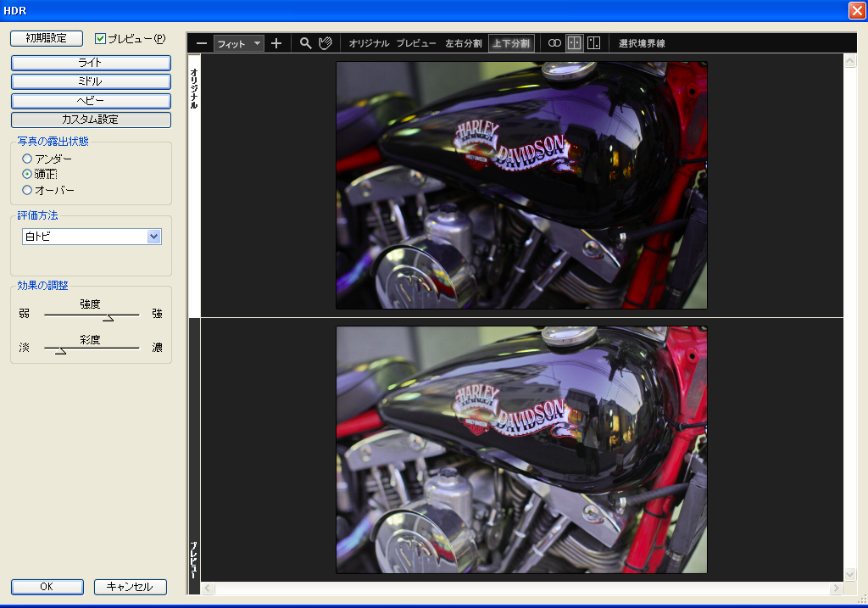The image size is (868, 608).
Task: Select the Hand pan tool
Action: (x=327, y=42)
